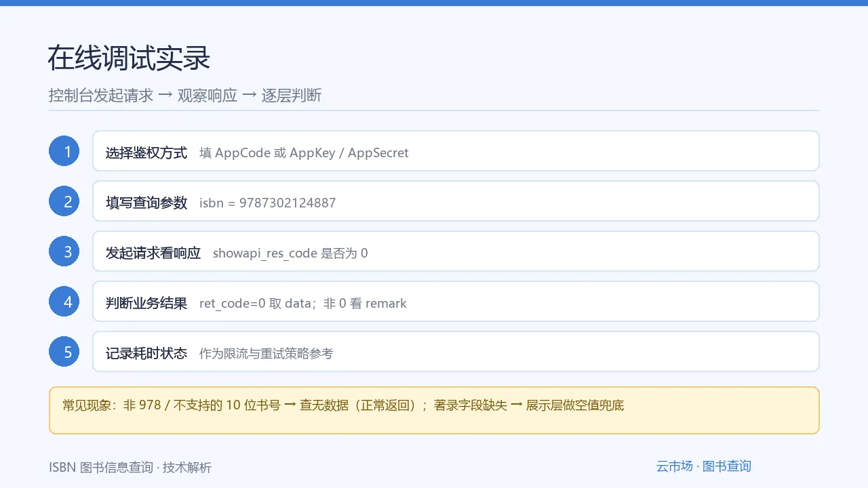
Task: Select step label 判断业务结果
Action: 146,303
